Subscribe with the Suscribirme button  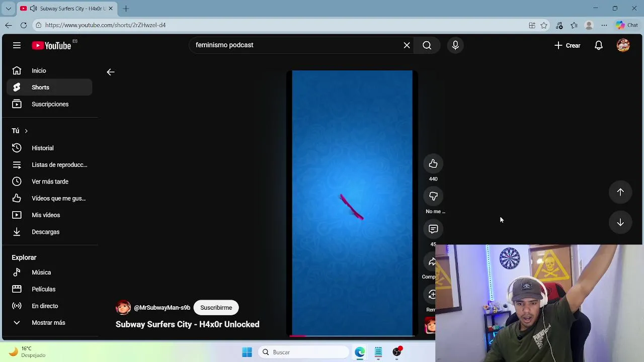pos(216,308)
